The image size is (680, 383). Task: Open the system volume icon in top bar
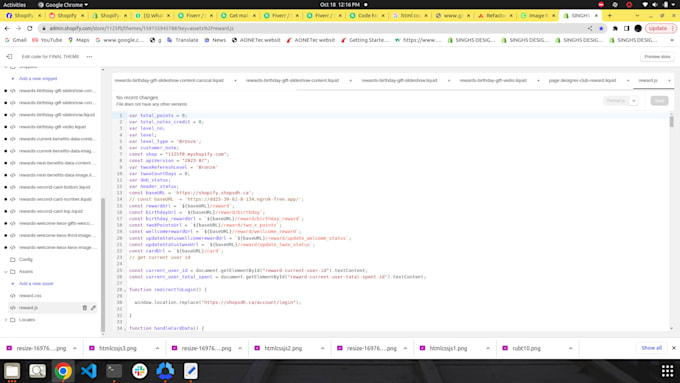point(655,4)
